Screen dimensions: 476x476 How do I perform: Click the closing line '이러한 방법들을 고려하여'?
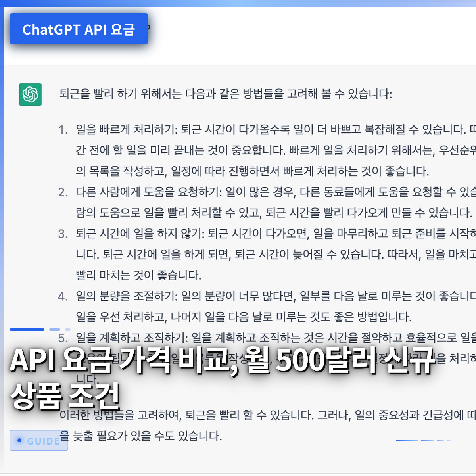pyautogui.click(x=121, y=415)
